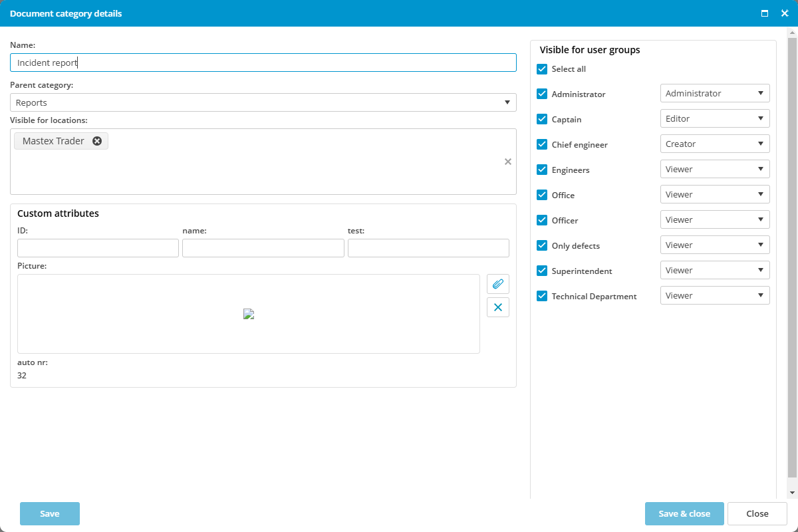Screen dimensions: 798x532
Task: Attach a picture with the paperclip icon
Action: coord(498,284)
